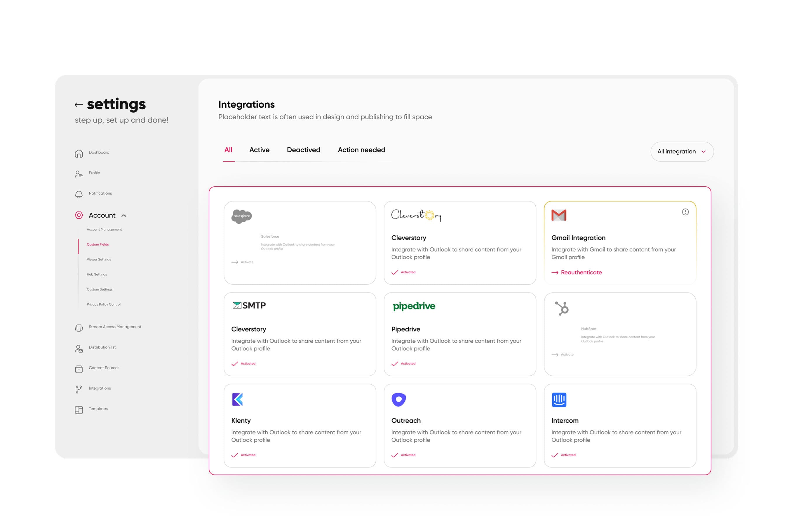Image resolution: width=794 pixels, height=532 pixels.
Task: Open Stream Access Management label
Action: pos(115,327)
